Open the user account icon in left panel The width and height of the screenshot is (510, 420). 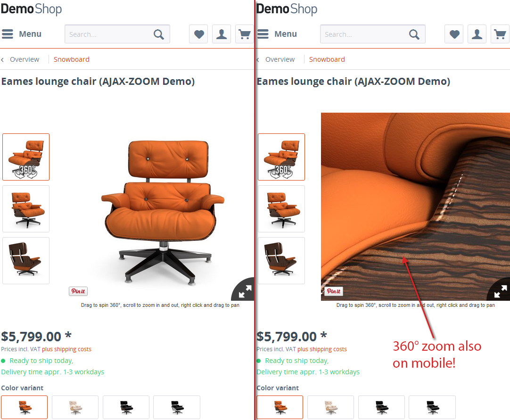point(222,34)
